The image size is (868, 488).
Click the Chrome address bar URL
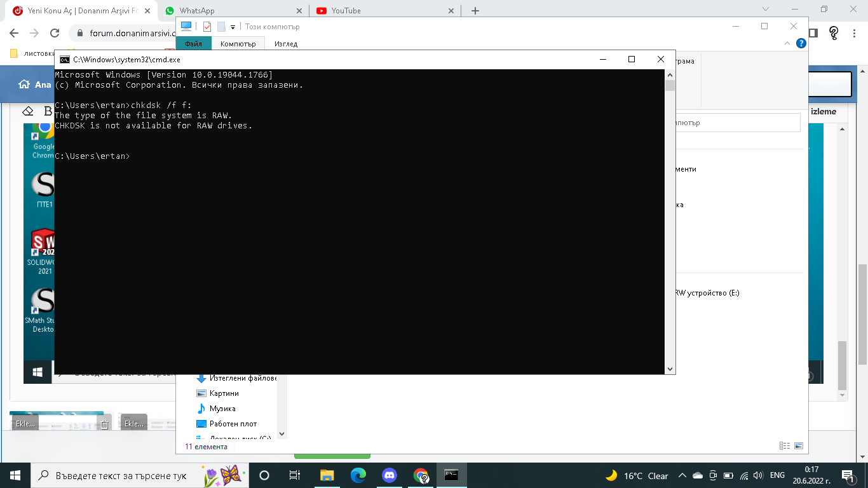[133, 33]
